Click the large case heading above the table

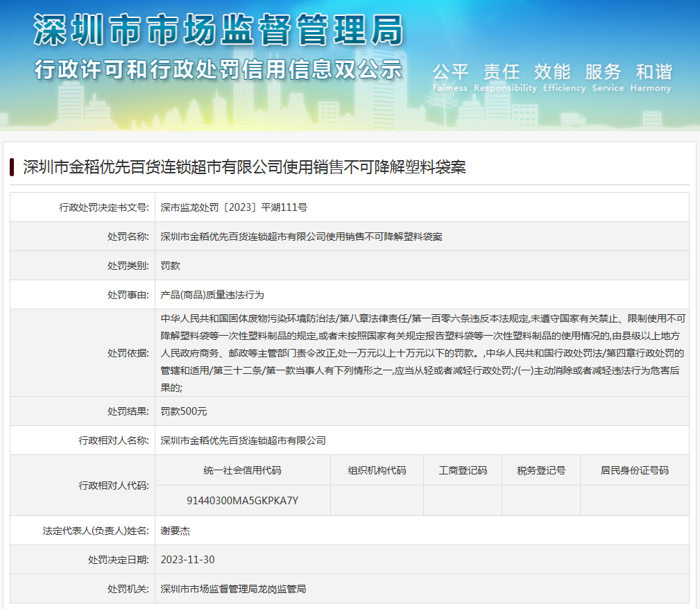[244, 167]
